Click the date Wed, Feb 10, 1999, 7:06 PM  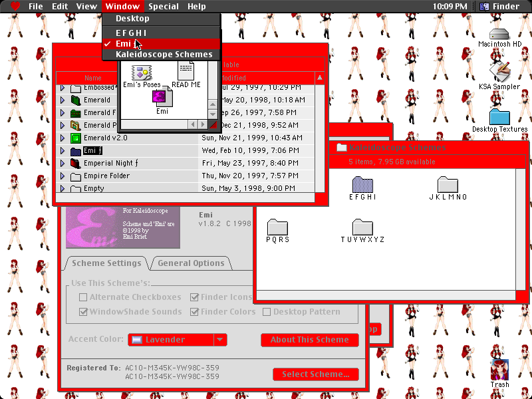coord(251,150)
